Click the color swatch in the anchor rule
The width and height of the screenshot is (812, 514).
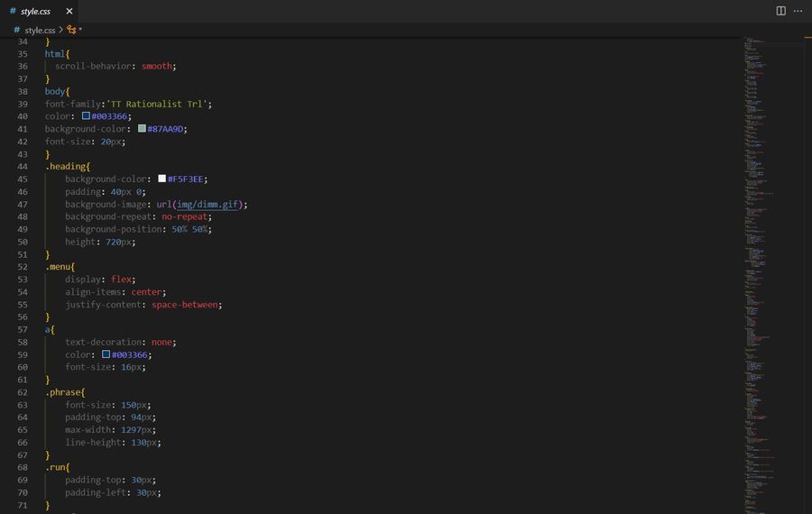tap(106, 354)
